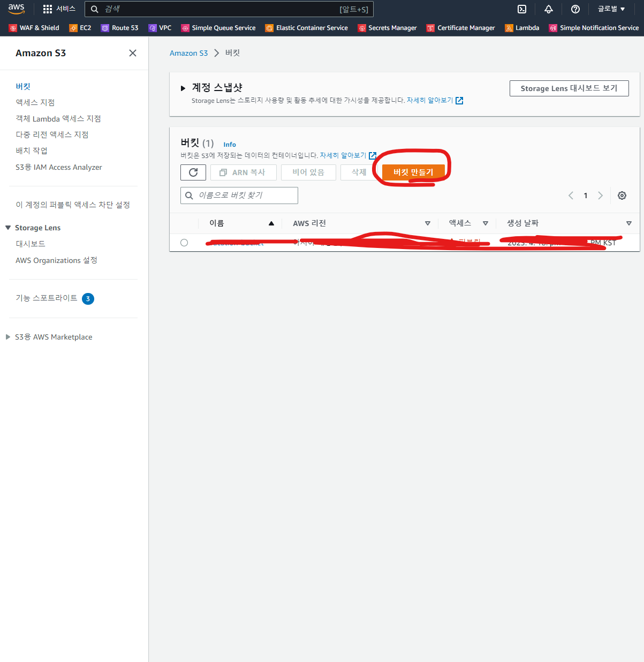
Task: Go to the previous bucket page
Action: [571, 195]
